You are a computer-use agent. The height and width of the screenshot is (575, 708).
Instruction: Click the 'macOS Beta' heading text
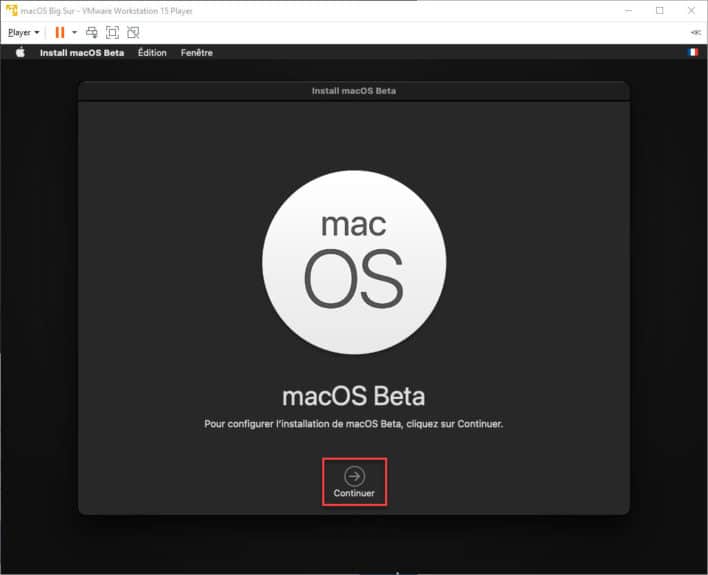(x=354, y=396)
